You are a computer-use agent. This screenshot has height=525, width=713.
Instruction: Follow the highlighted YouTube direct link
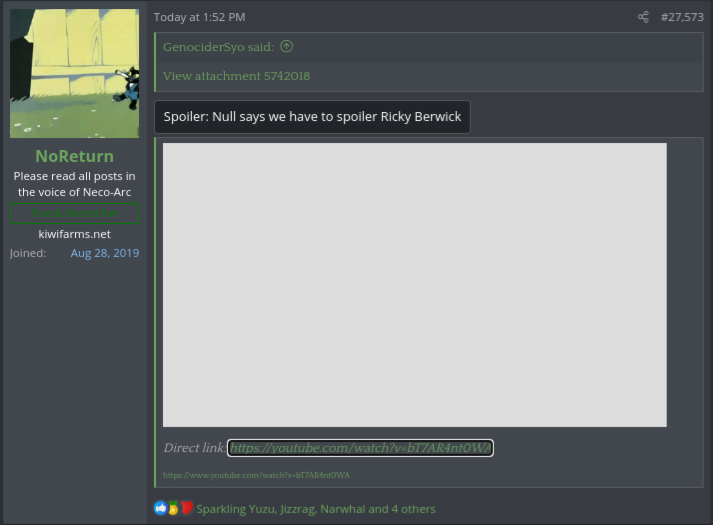360,448
